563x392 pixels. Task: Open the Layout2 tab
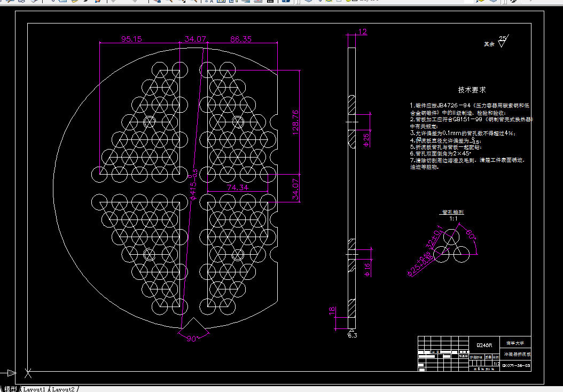pos(63,389)
